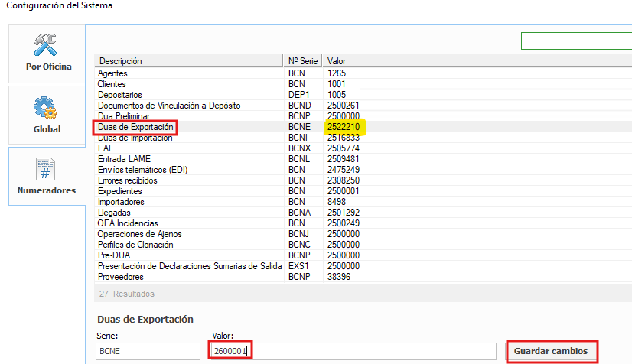The image size is (632, 364).
Task: Switch to the Numeradores tab label
Action: pos(47,190)
